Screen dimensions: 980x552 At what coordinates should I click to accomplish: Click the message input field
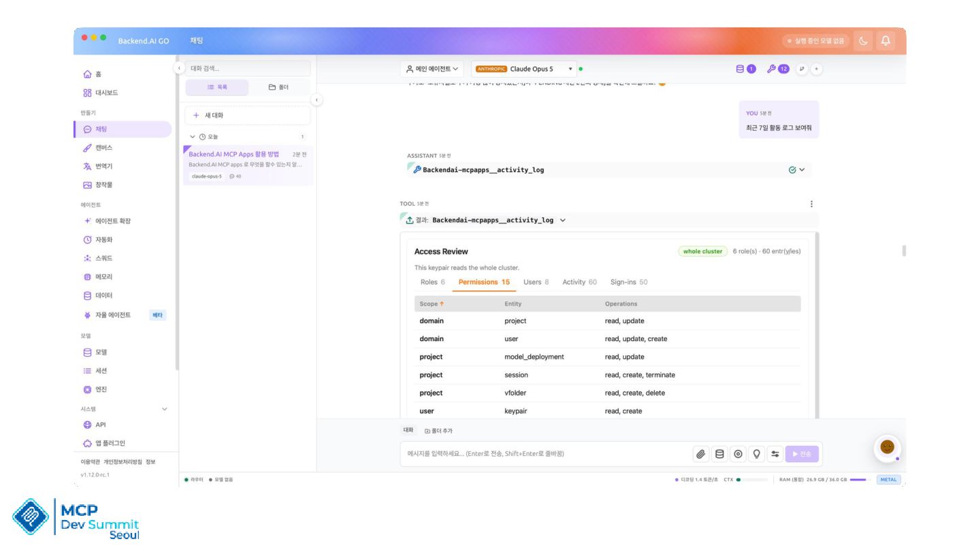pos(544,454)
